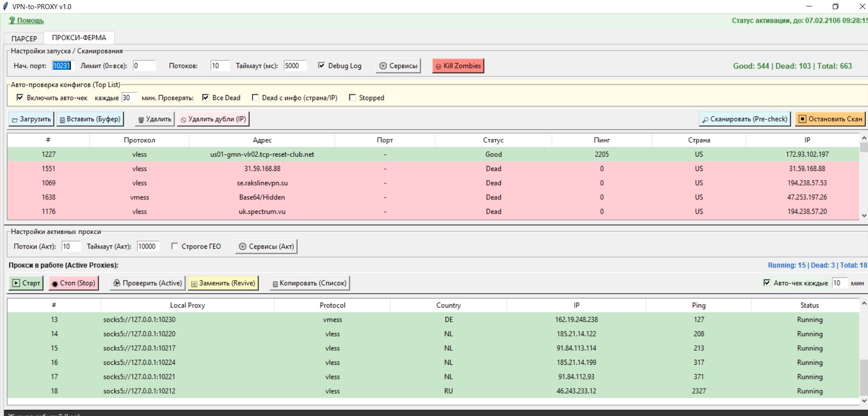Click the Удалить trash button

[x=155, y=119]
